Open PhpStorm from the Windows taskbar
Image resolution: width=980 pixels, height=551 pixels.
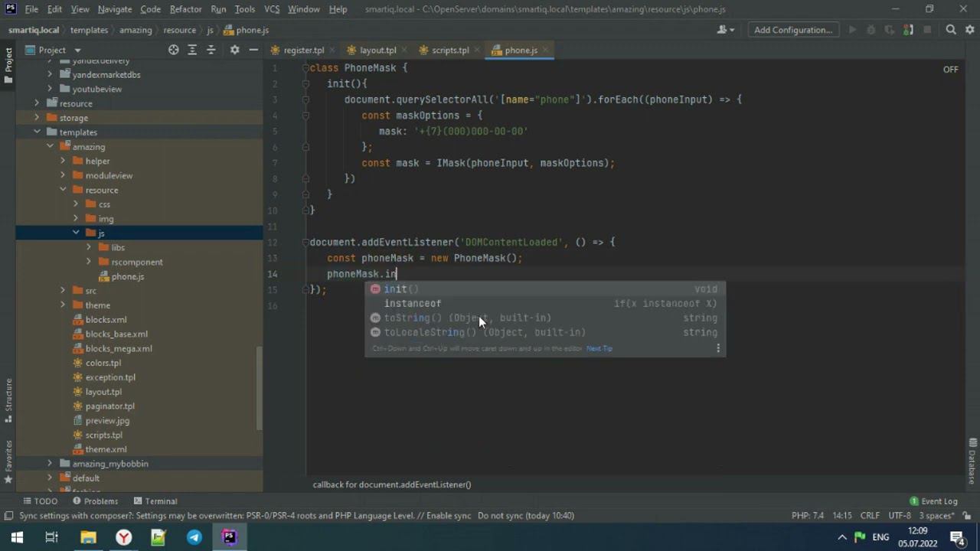(x=229, y=537)
